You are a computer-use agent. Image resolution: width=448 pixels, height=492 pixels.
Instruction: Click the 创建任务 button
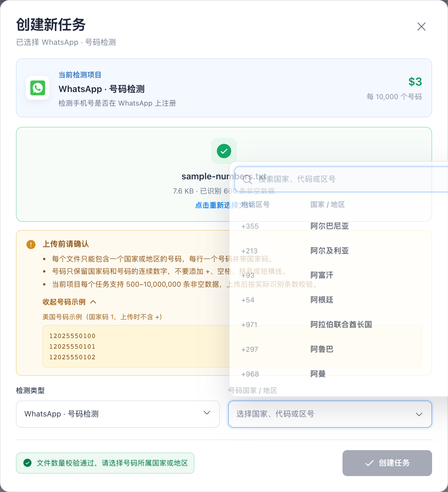point(387,463)
